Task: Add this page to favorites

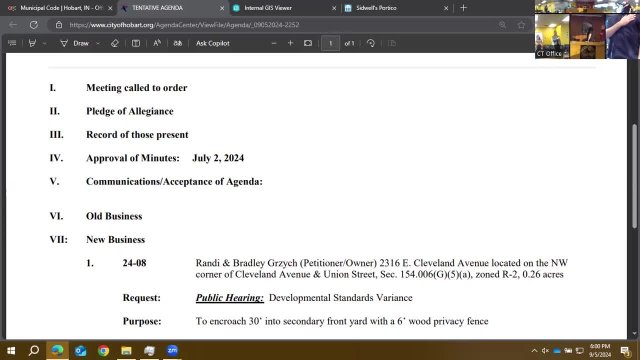Action: pyautogui.click(x=521, y=25)
